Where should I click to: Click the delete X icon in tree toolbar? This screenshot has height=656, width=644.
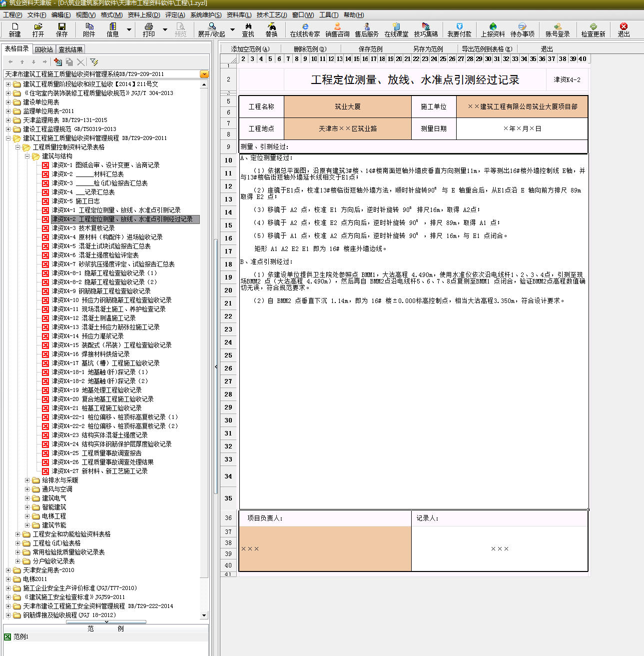80,62
